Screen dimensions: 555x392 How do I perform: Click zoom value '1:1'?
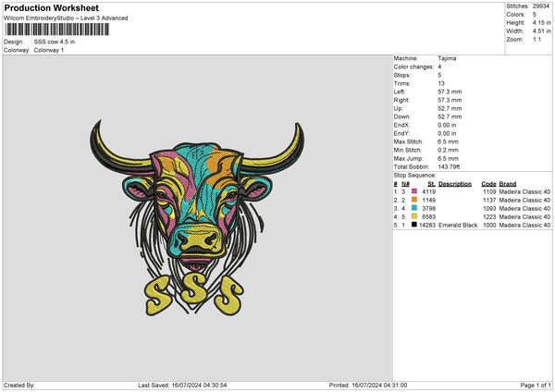(x=536, y=39)
